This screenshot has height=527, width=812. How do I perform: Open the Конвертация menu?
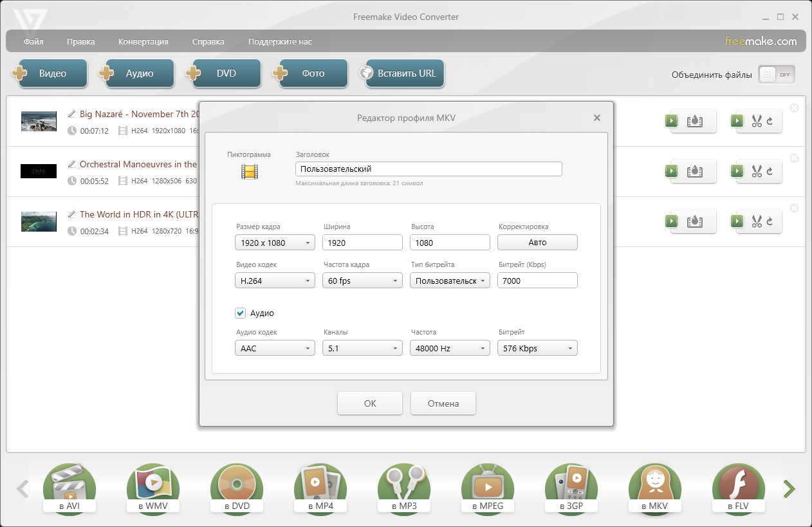[x=143, y=42]
